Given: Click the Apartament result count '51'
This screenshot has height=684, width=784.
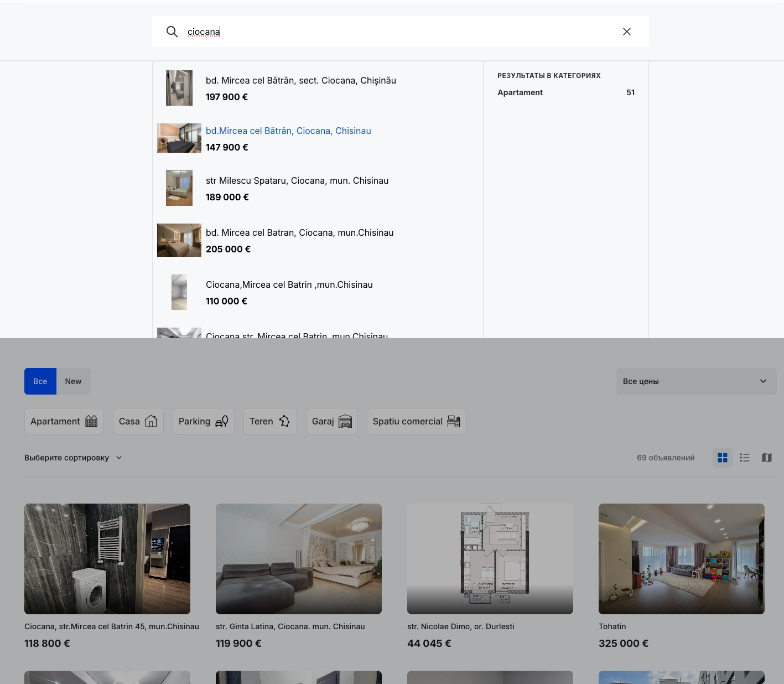Looking at the screenshot, I should (x=631, y=92).
